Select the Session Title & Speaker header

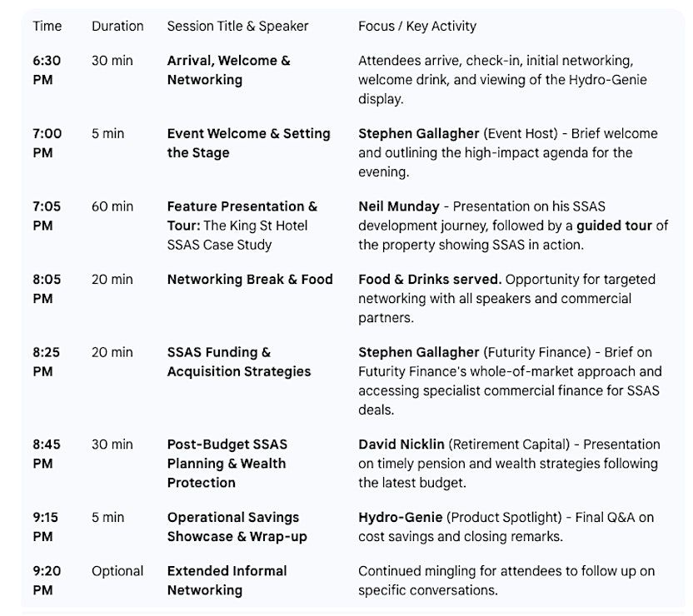(237, 26)
